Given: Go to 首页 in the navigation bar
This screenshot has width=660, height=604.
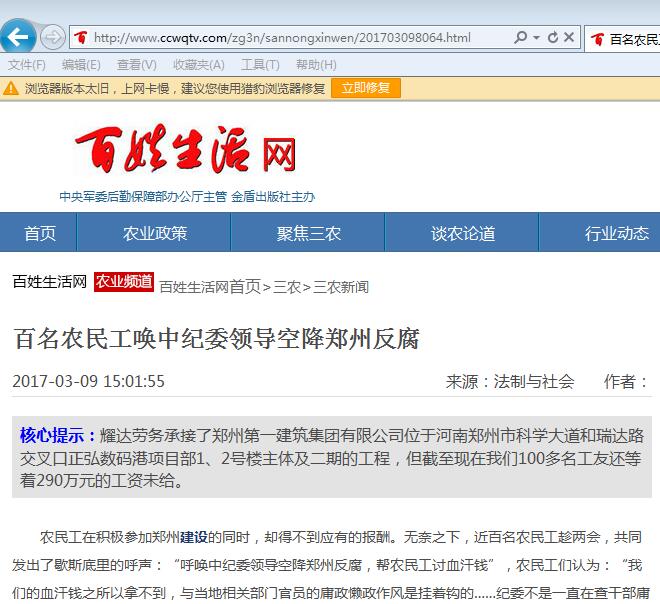Looking at the screenshot, I should click(x=40, y=233).
